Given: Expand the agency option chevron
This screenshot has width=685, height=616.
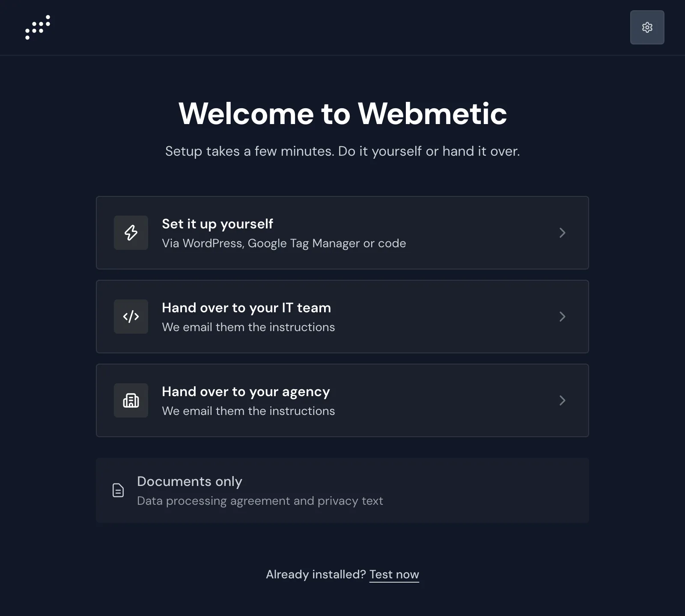Looking at the screenshot, I should (563, 400).
